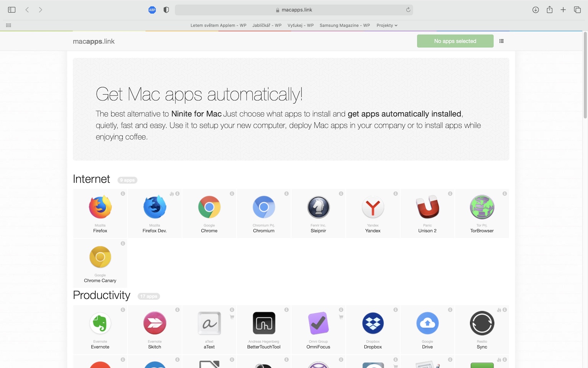Click the address bar
The image size is (588, 368).
pyautogui.click(x=294, y=10)
